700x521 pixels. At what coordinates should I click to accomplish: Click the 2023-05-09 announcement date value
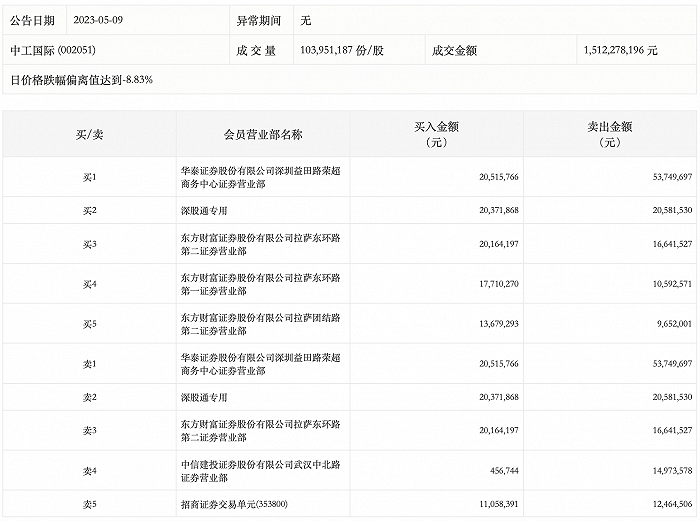click(104, 19)
